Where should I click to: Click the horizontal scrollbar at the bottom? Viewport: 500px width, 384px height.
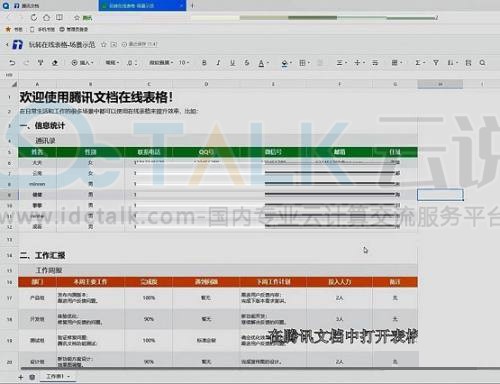[260, 368]
